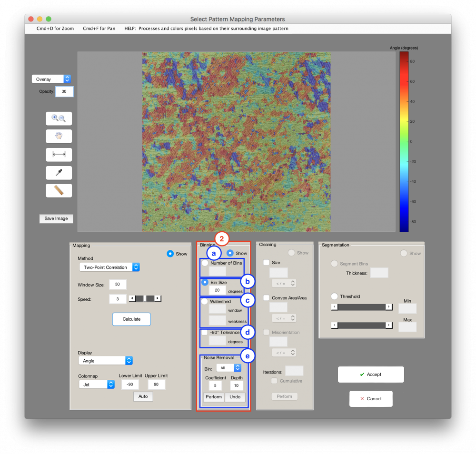The width and height of the screenshot is (476, 454).
Task: Click the Speed value input field
Action: tap(118, 299)
